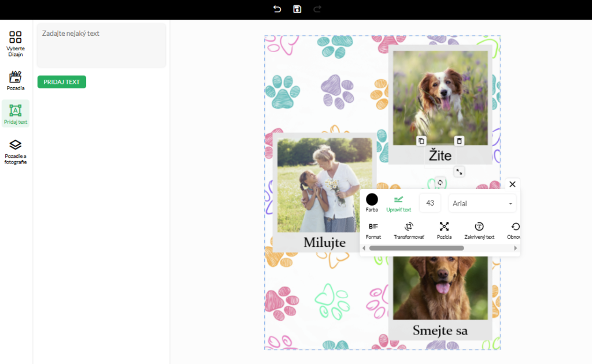Select the Žite caption text
The width and height of the screenshot is (592, 364).
(440, 155)
